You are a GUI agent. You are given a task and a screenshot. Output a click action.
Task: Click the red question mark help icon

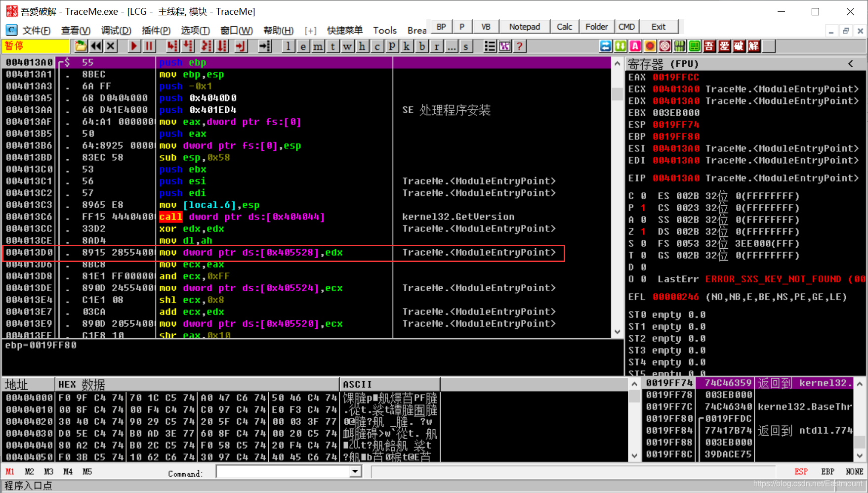519,46
